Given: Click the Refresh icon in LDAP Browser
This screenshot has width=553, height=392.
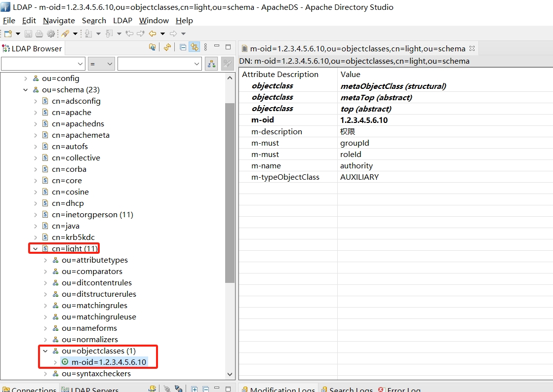Looking at the screenshot, I should (x=167, y=47).
